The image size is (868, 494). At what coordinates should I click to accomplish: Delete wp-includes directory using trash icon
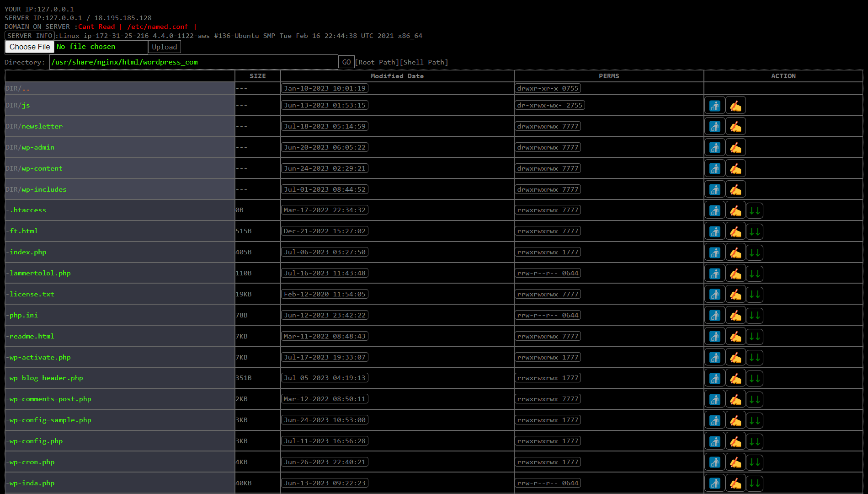[714, 190]
